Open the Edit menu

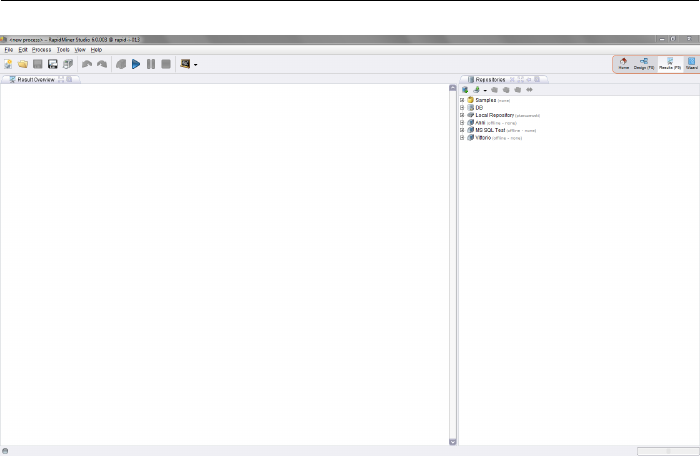23,50
